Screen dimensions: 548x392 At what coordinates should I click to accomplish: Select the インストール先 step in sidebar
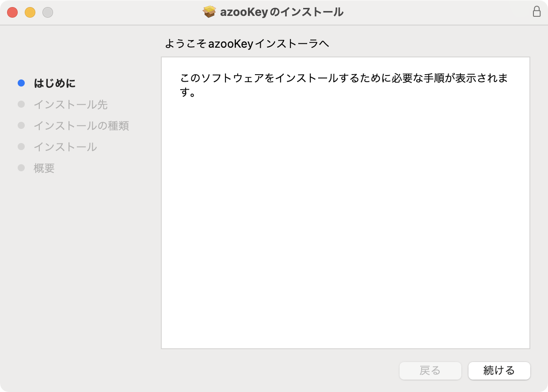pyautogui.click(x=70, y=105)
